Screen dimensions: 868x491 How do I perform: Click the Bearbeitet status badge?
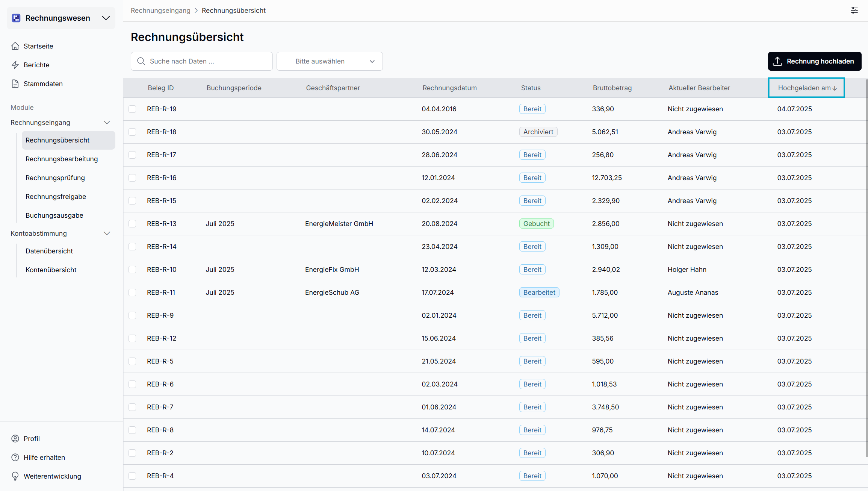539,292
